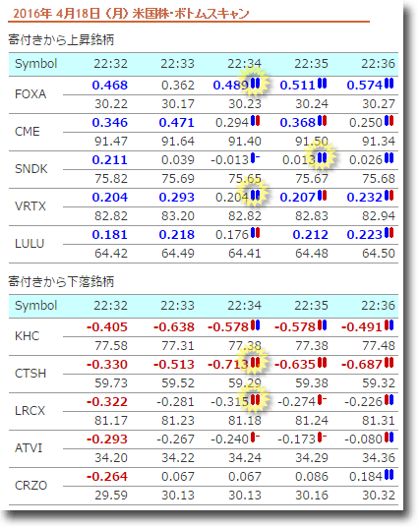
Task: Select the candle icon beside ATVI -0.080
Action: coord(390,437)
